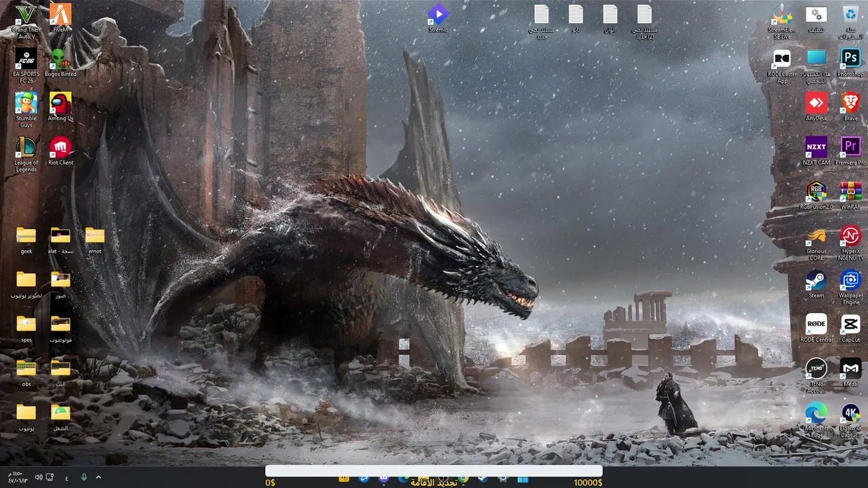
Task: Open the taskbar clock and date
Action: (x=18, y=477)
